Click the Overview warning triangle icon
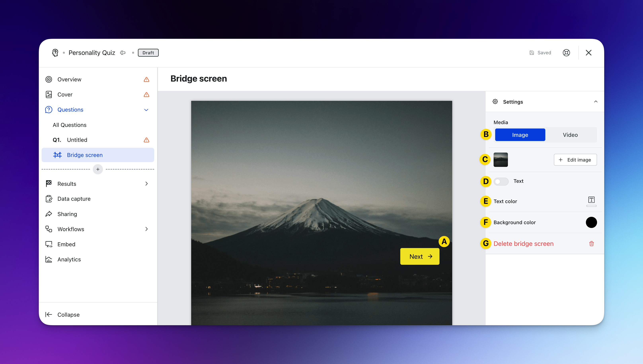Image resolution: width=643 pixels, height=364 pixels. [146, 80]
